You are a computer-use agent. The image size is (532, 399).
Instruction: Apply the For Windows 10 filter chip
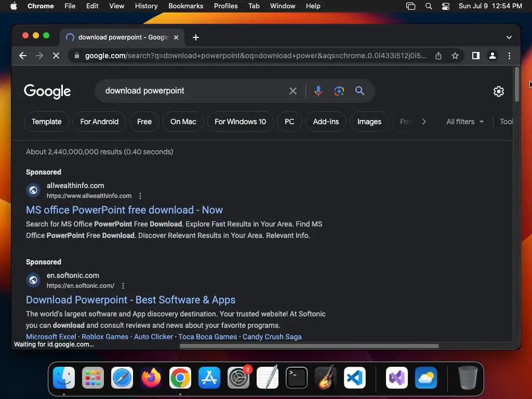240,122
